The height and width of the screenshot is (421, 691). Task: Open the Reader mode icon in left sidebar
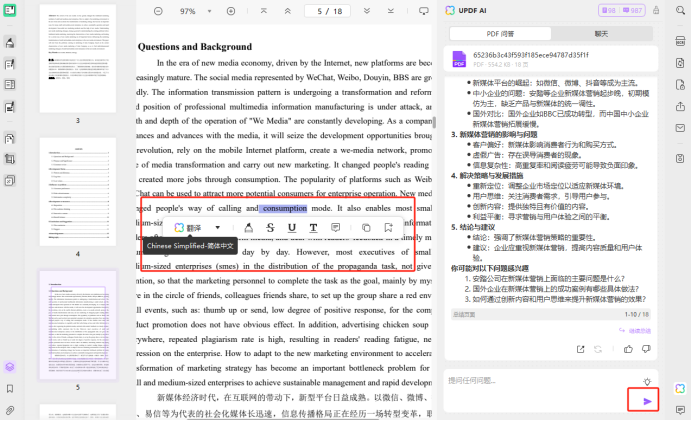pos(10,10)
